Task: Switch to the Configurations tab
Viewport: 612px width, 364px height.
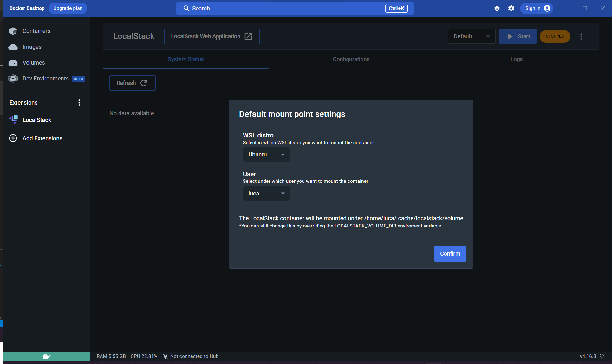Action: coord(351,59)
